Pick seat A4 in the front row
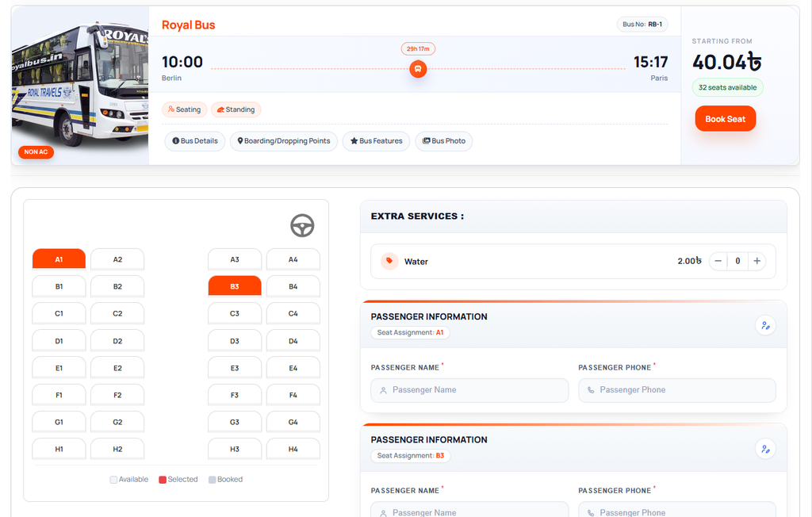 pos(293,259)
